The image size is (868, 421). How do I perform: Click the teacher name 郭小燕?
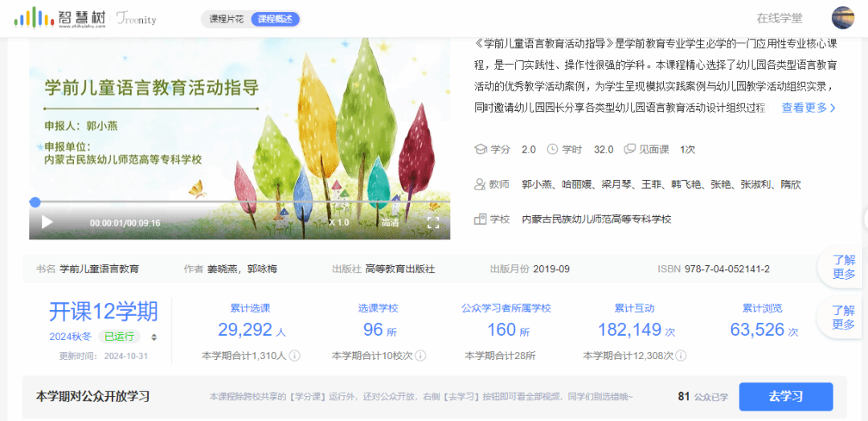tap(537, 184)
